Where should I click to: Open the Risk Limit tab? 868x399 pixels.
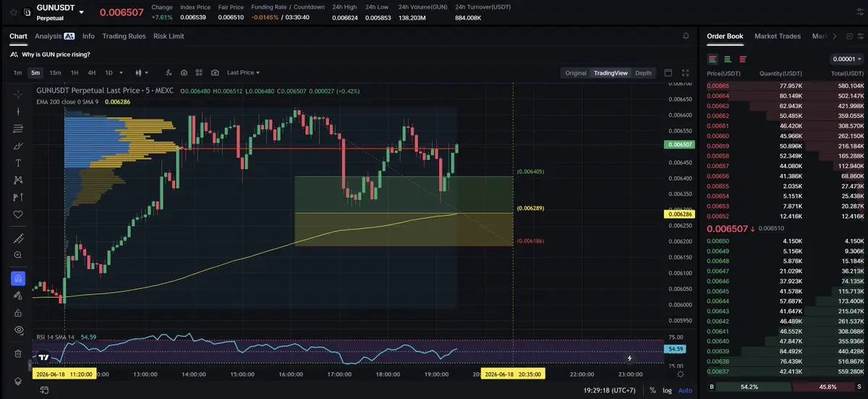point(169,36)
